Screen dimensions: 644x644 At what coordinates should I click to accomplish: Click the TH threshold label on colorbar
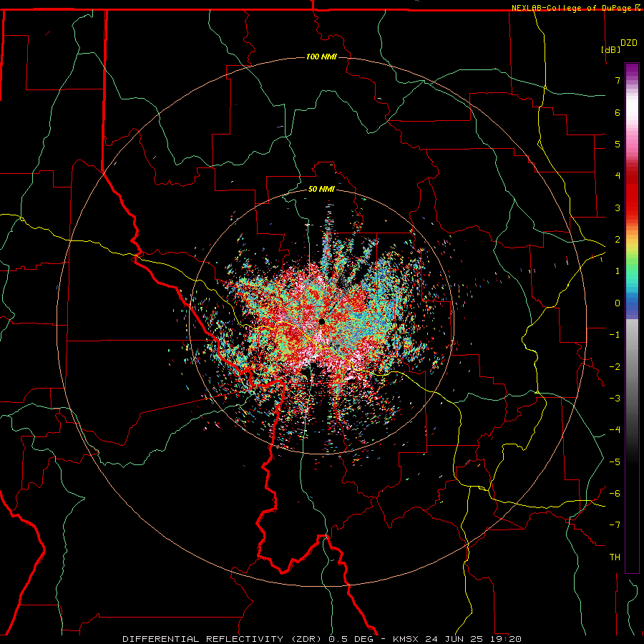coord(615,557)
